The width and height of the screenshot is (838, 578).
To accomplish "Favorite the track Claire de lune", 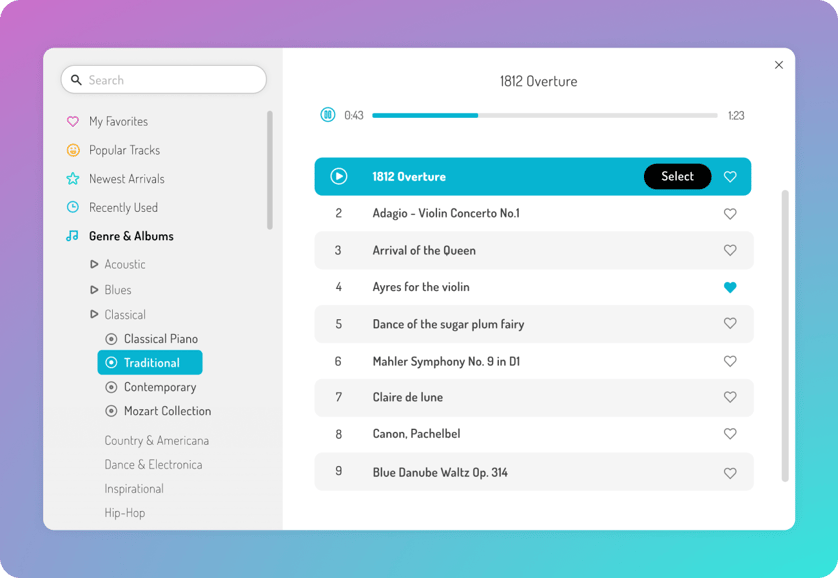I will click(x=730, y=397).
